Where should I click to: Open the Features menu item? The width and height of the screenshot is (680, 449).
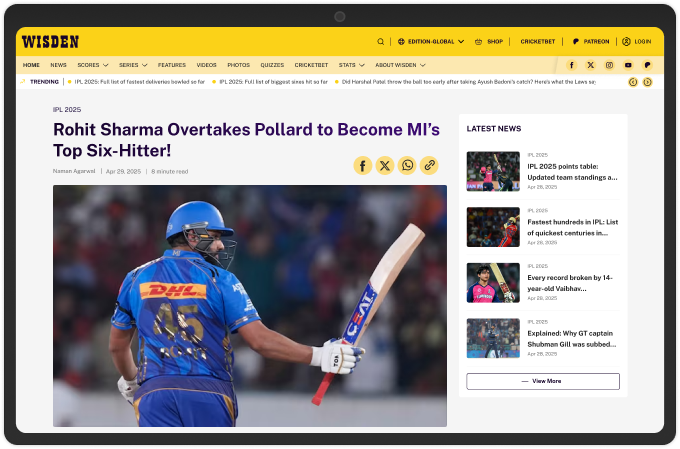(172, 65)
